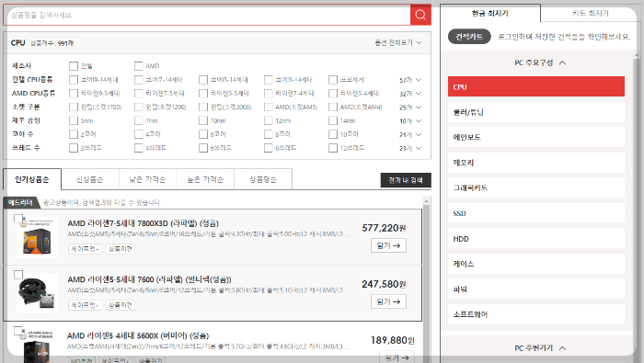This screenshot has height=363, width=644.
Task: Open AMD 라이젠5 4세대 5600X product title
Action: pyautogui.click(x=138, y=336)
